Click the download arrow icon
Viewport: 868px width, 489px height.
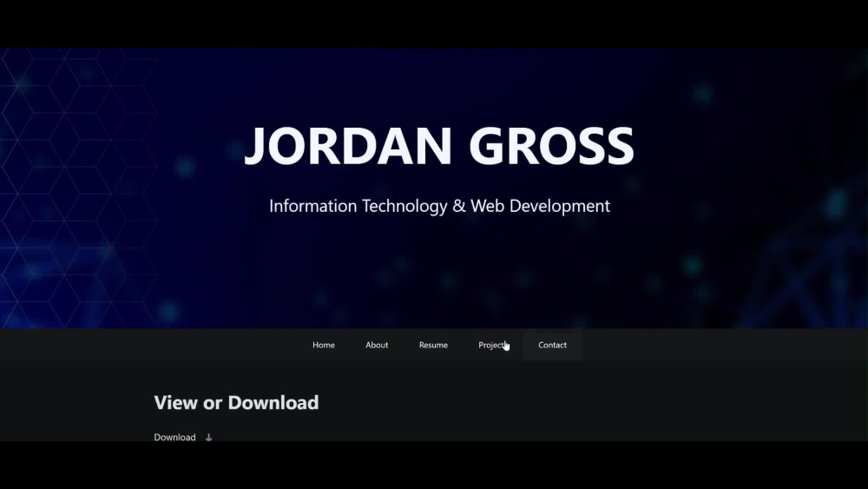coord(208,438)
